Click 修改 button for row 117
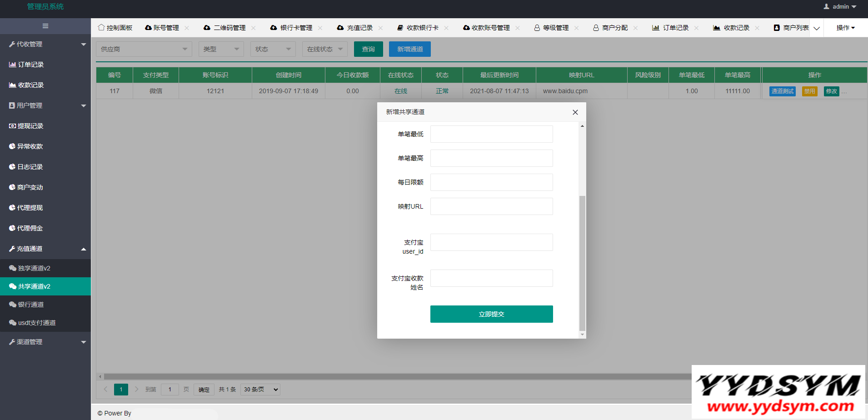This screenshot has height=420, width=868. coord(832,91)
